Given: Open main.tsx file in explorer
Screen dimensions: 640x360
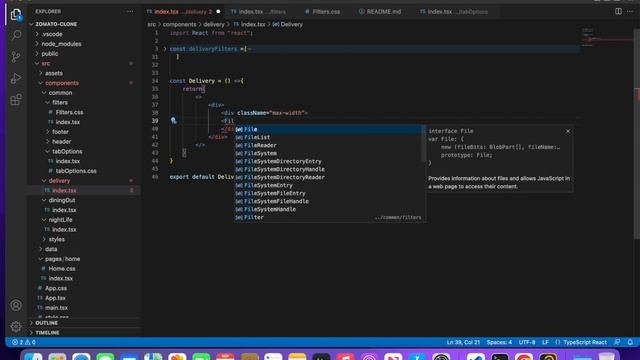Looking at the screenshot, I should click(x=56, y=308).
